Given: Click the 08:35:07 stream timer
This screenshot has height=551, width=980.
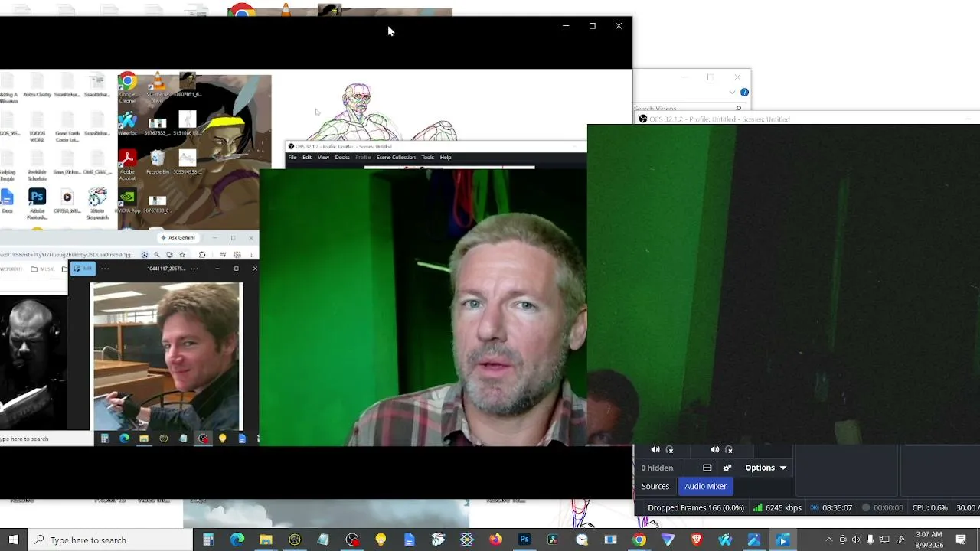Looking at the screenshot, I should 831,507.
